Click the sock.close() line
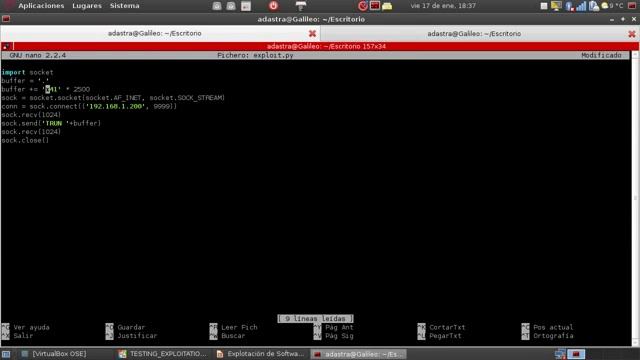 [x=25, y=140]
